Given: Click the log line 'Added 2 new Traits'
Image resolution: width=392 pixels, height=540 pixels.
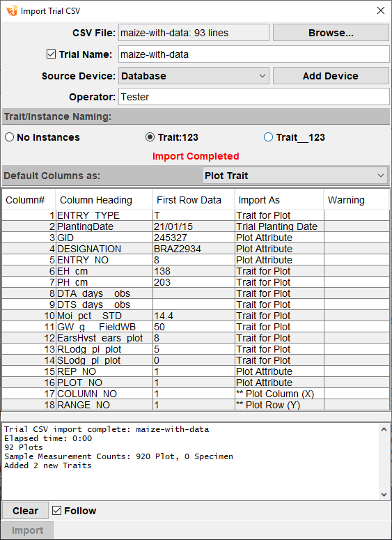Looking at the screenshot, I should (48, 465).
